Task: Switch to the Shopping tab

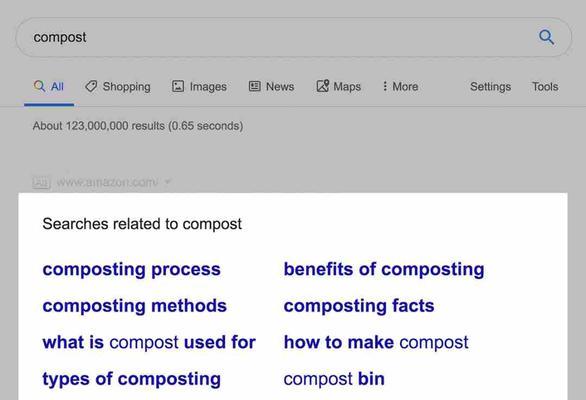Action: click(118, 86)
